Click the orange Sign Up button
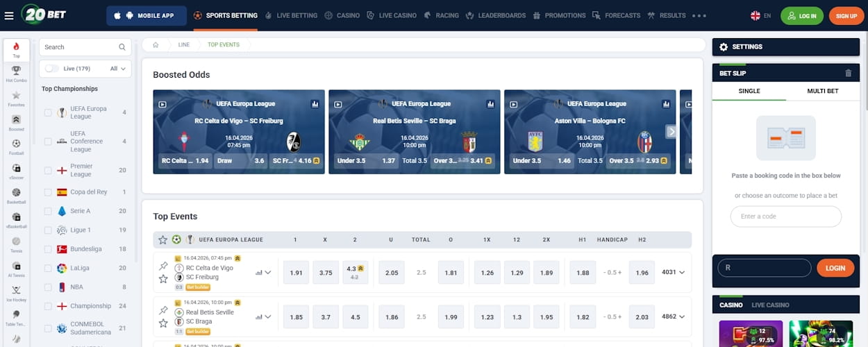868x347 pixels. coord(846,15)
